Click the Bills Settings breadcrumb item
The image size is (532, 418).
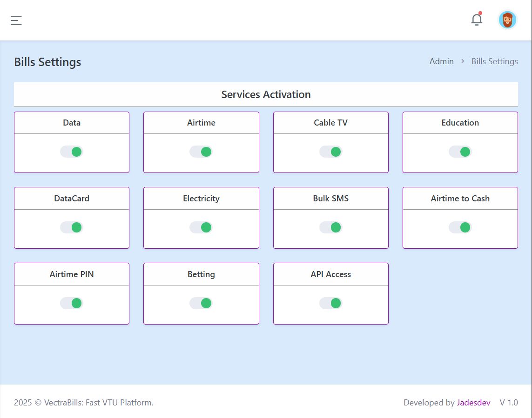(494, 61)
